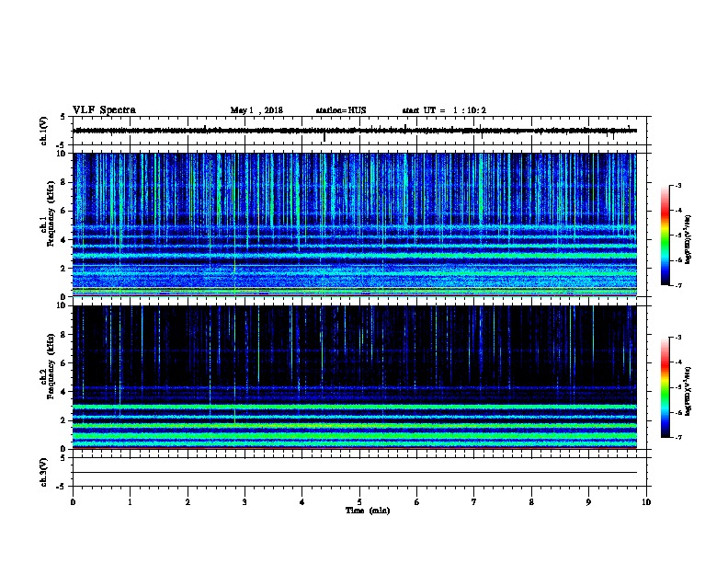Click inside the ch.2 spectrogram panel
Screen dimensions: 728x563
(355, 377)
